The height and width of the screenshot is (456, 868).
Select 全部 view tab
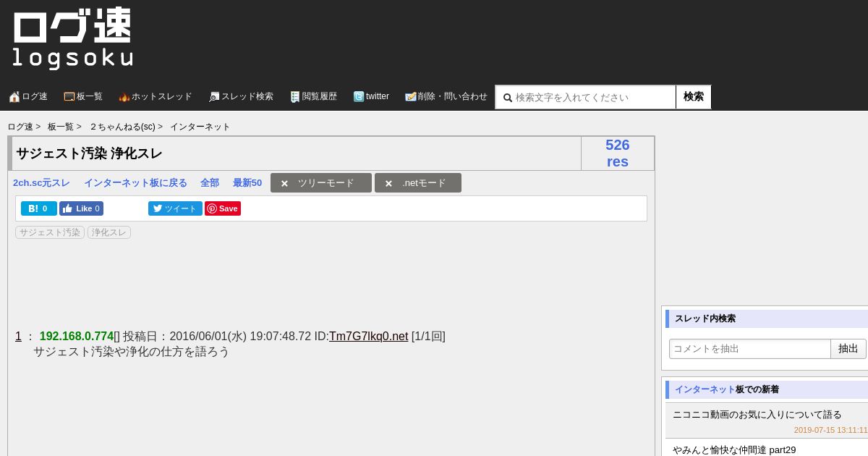(210, 183)
